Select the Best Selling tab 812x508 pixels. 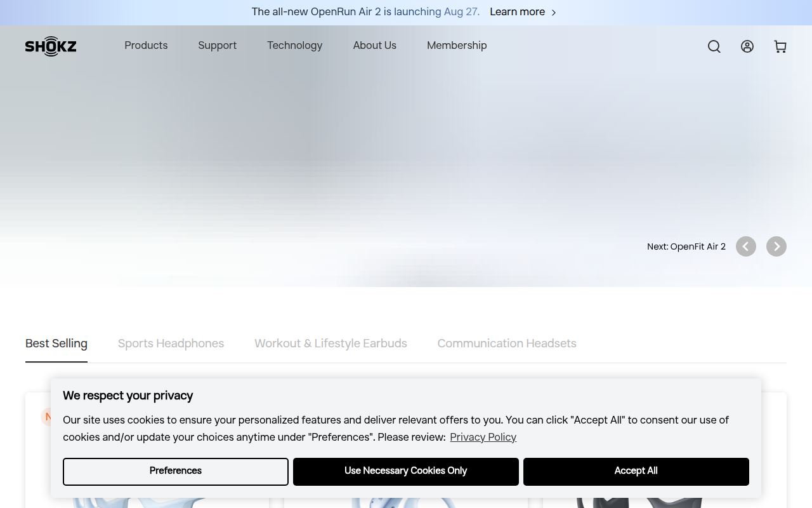coord(56,344)
